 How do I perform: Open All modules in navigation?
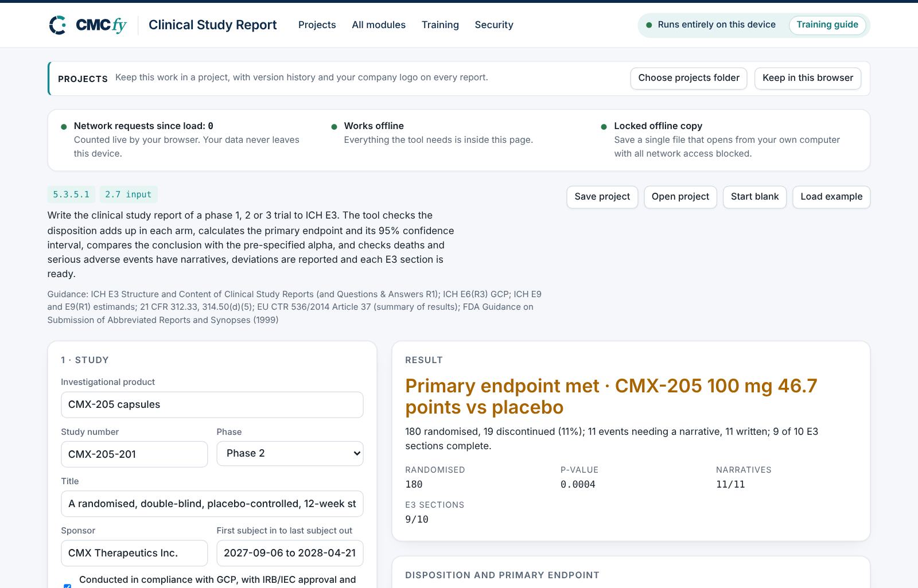[379, 25]
